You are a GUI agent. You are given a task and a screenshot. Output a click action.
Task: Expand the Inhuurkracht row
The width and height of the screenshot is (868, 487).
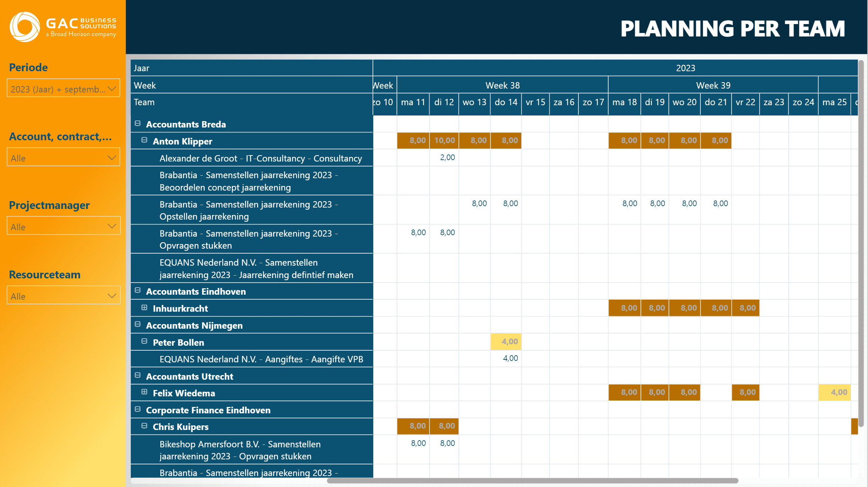[144, 307]
